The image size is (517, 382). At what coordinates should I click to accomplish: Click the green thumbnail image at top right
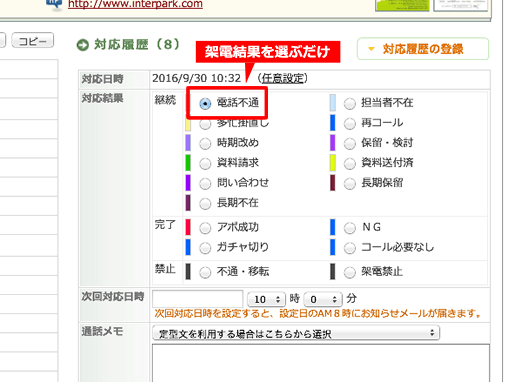402,5
